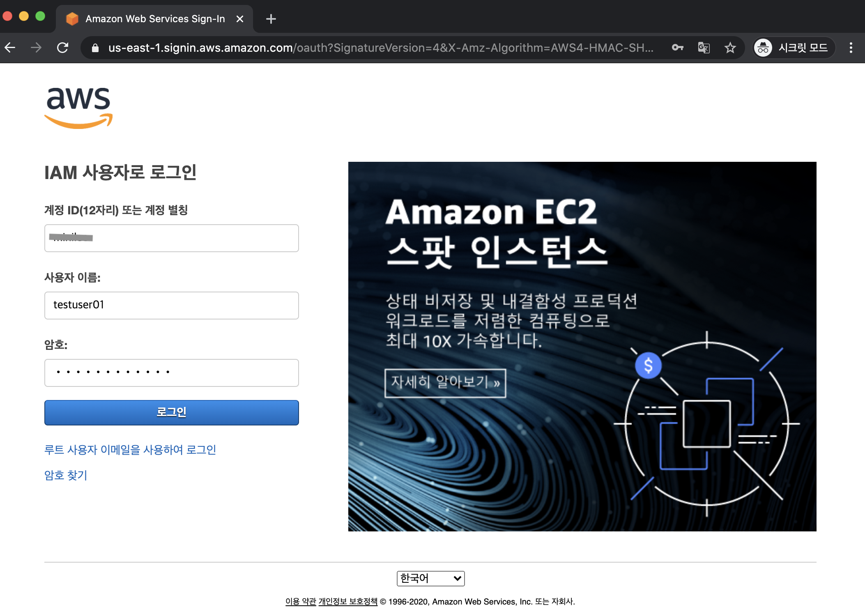Screen dimensions: 865x616
Task: Click the browser forward arrow icon
Action: (x=36, y=48)
